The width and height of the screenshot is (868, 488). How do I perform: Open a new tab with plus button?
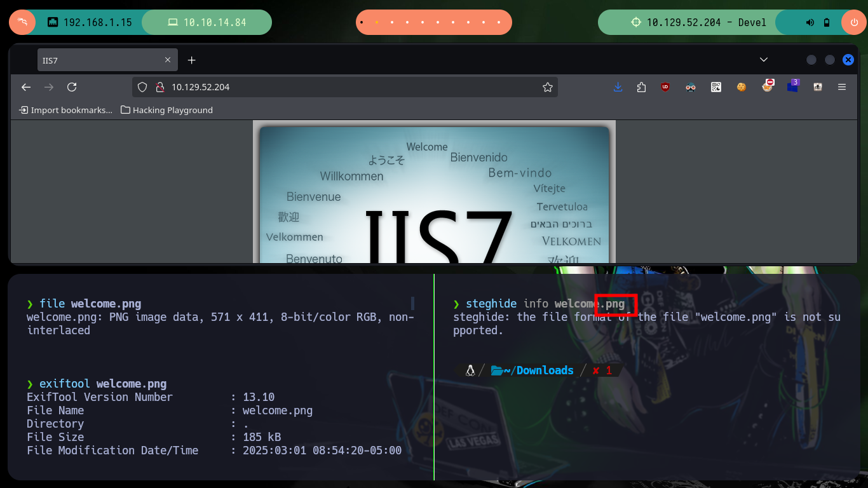[192, 60]
